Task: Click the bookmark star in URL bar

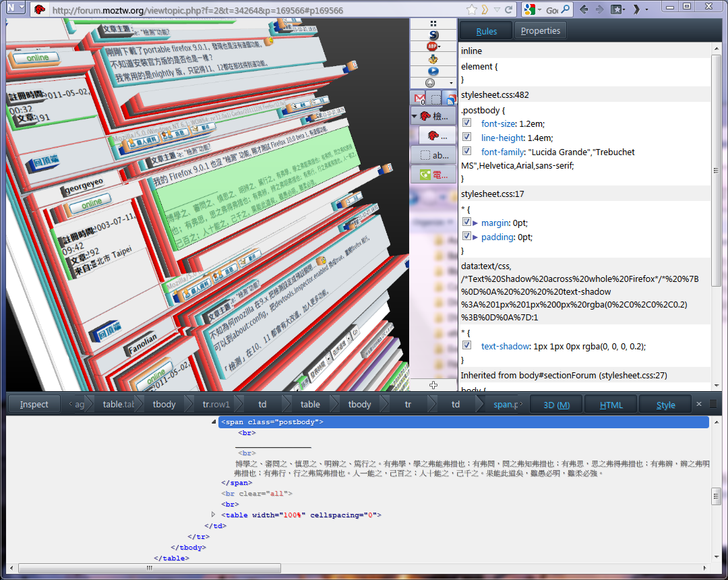Action: coord(471,9)
